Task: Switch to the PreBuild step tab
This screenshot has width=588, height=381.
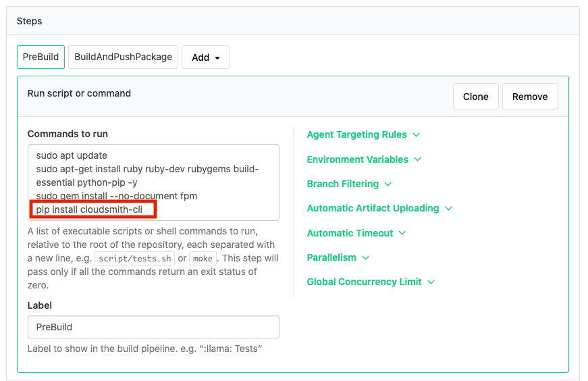Action: (x=41, y=57)
